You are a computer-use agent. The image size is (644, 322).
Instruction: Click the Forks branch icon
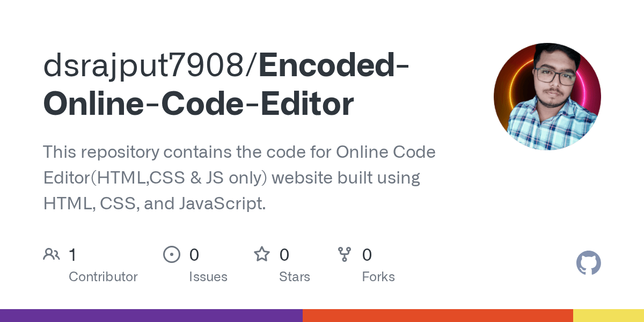point(344,254)
